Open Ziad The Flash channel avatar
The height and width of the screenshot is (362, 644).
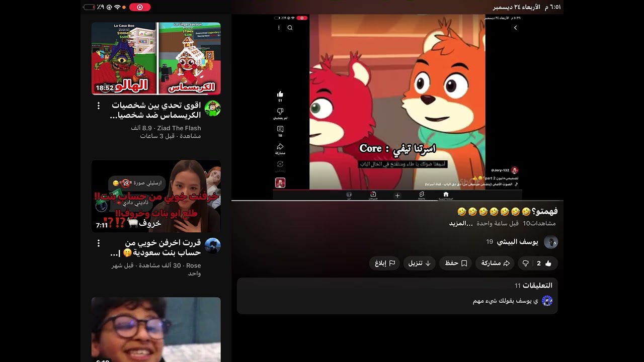213,108
